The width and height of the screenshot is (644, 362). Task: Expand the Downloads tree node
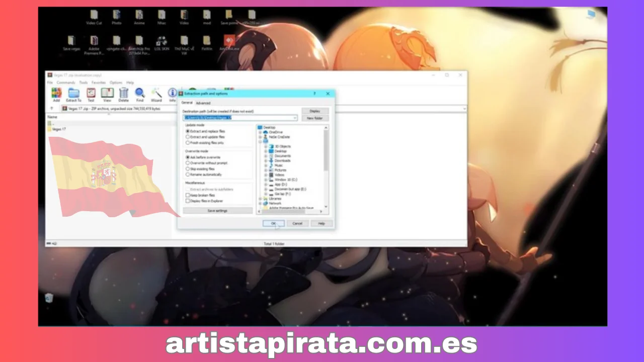tap(266, 161)
